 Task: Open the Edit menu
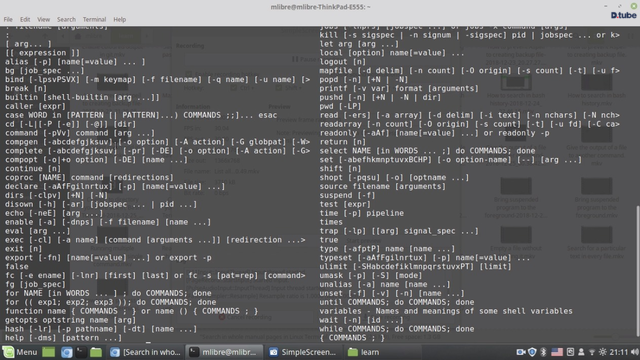(x=25, y=19)
